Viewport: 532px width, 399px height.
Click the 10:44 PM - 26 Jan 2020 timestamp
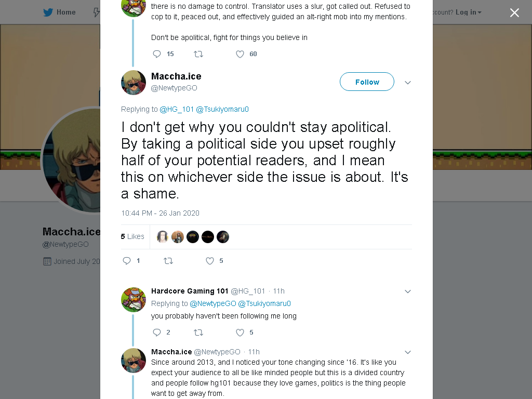pos(160,213)
